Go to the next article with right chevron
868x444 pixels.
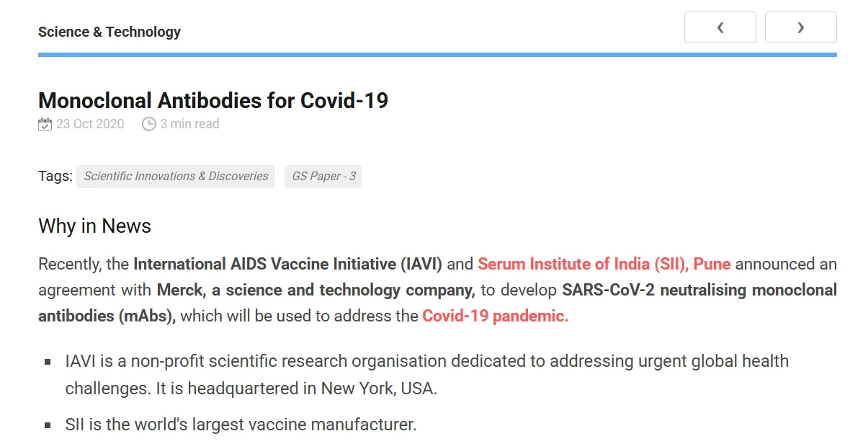point(800,27)
